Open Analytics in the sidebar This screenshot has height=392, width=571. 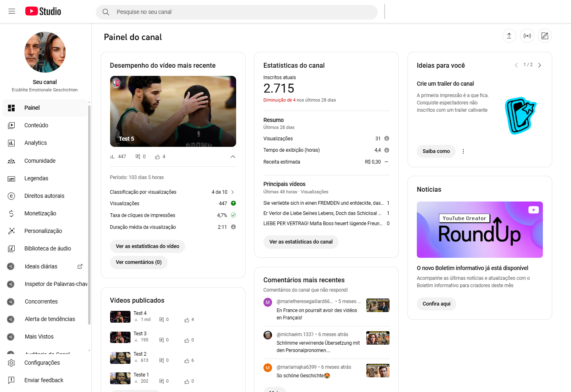pos(44,143)
